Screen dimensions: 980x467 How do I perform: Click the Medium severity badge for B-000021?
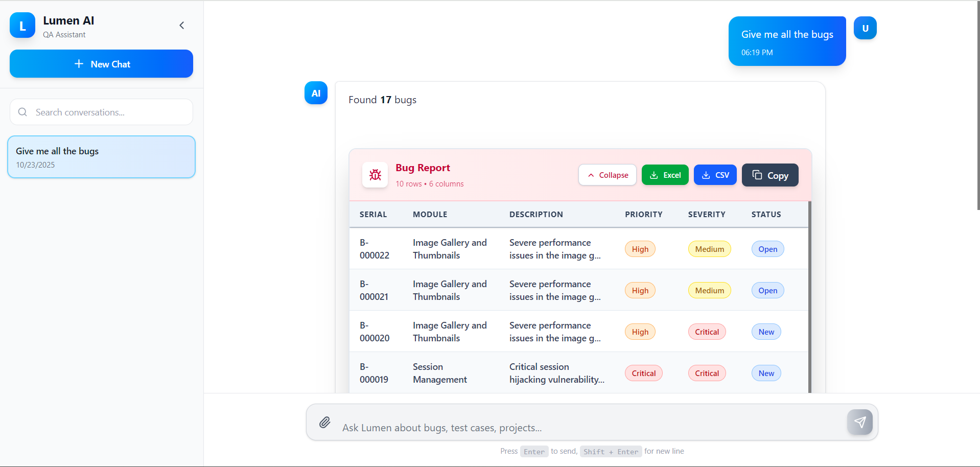pos(709,290)
